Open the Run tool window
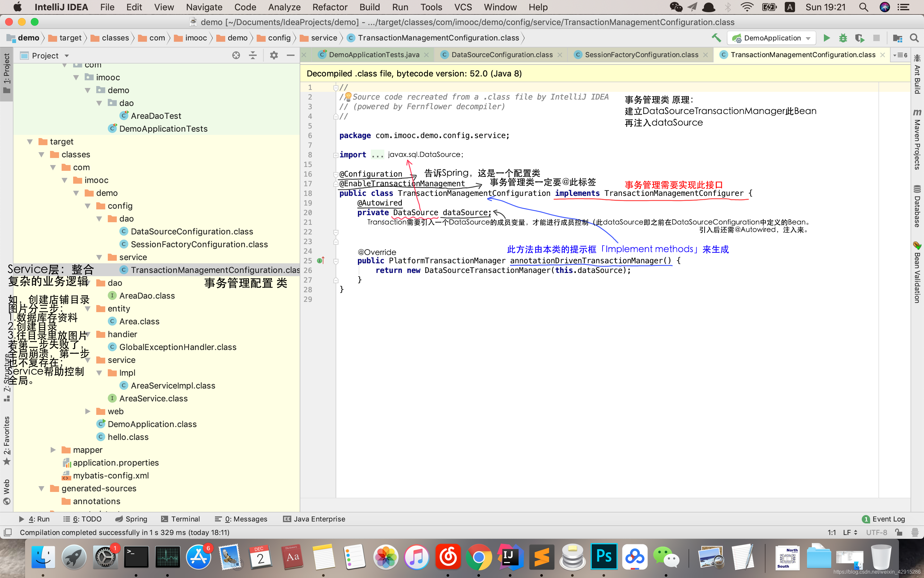Viewport: 924px width, 578px height. (x=34, y=519)
